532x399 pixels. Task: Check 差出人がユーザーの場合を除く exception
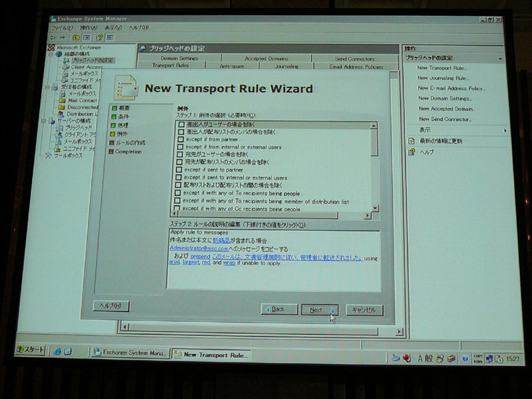182,124
